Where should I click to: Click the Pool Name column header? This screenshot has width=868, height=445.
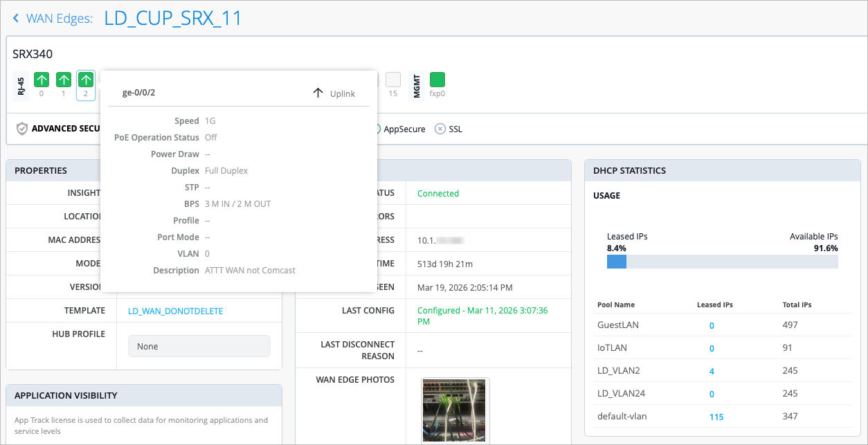pos(616,305)
